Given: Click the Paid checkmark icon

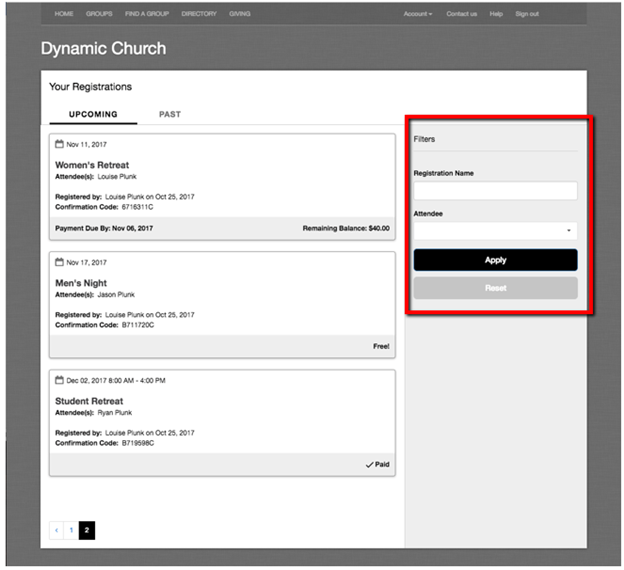Looking at the screenshot, I should pyautogui.click(x=369, y=465).
